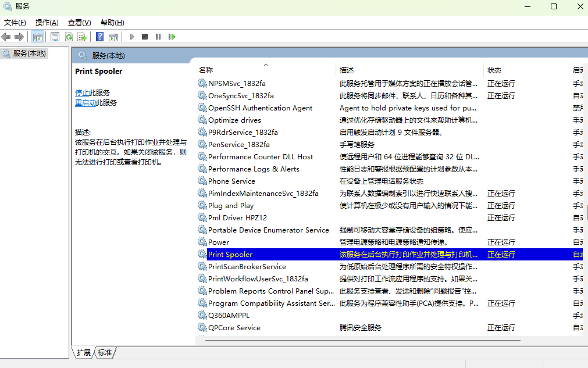Click 腾讯安全服务 description text

pos(361,327)
